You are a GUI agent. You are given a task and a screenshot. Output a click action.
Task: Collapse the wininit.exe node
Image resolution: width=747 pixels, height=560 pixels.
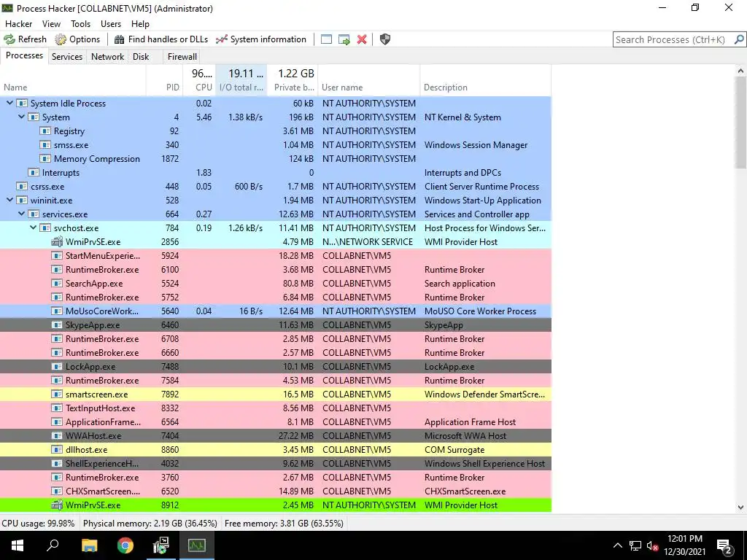[x=9, y=200]
